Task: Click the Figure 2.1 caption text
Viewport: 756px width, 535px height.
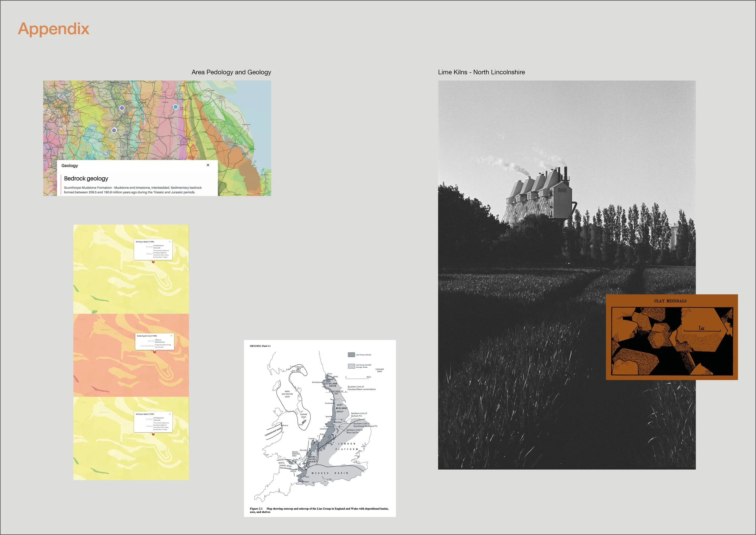Action: point(319,510)
